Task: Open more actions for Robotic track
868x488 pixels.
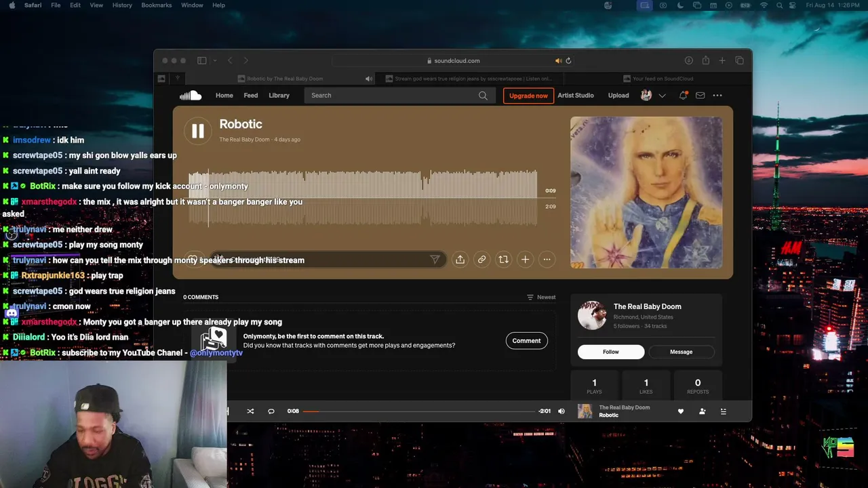Action: click(x=547, y=260)
